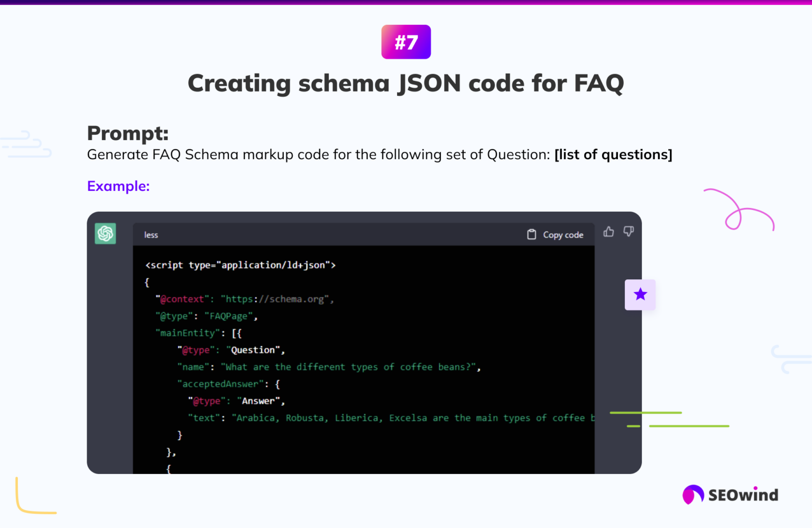Click the pink #7 number badge

[406, 42]
